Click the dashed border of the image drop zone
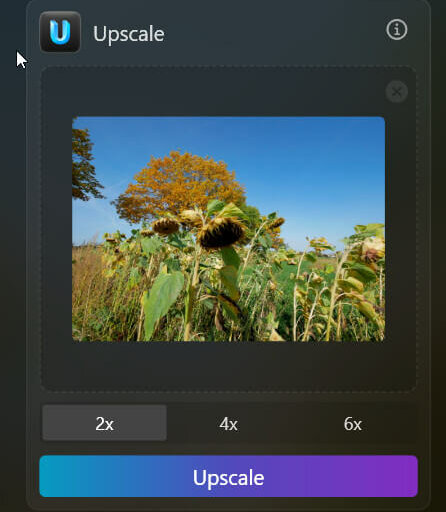 coord(228,67)
